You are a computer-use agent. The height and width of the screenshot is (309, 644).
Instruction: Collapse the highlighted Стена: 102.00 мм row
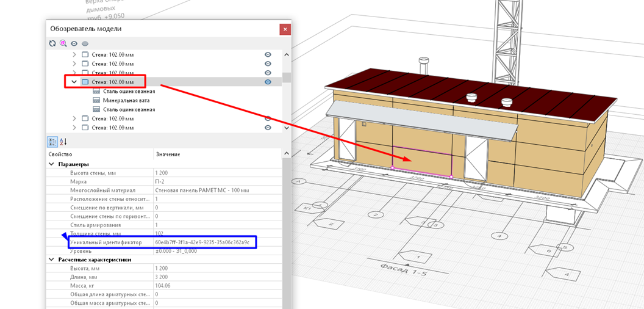click(x=74, y=82)
